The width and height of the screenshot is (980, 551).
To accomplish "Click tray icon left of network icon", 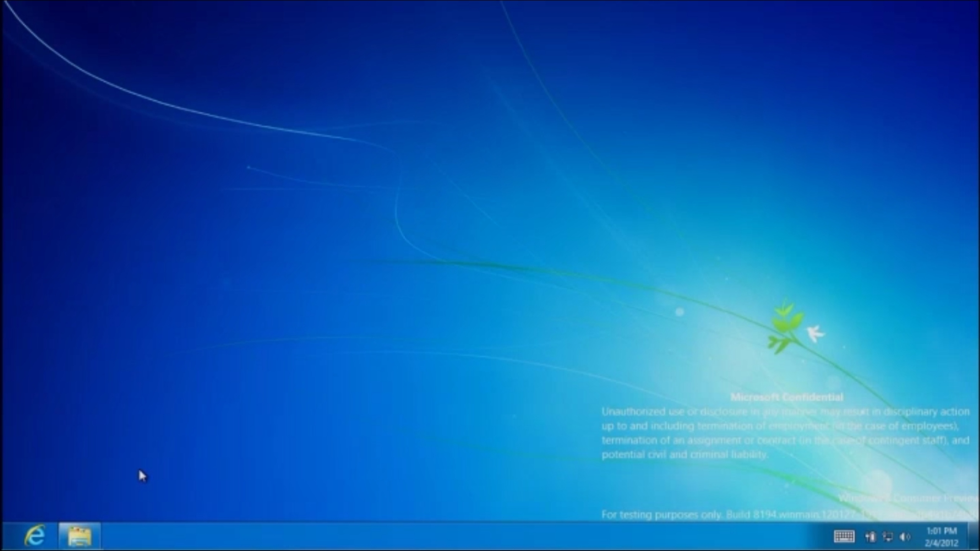I will 870,537.
